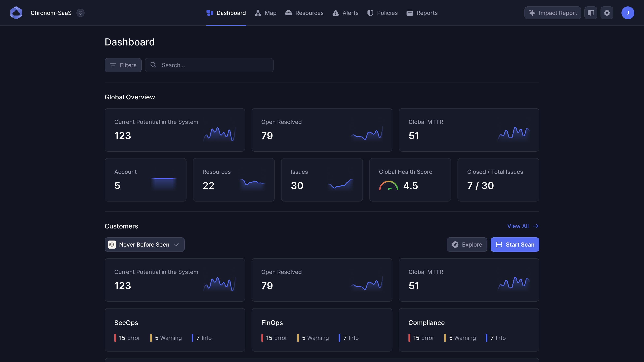Click the Explore button

coord(467,245)
